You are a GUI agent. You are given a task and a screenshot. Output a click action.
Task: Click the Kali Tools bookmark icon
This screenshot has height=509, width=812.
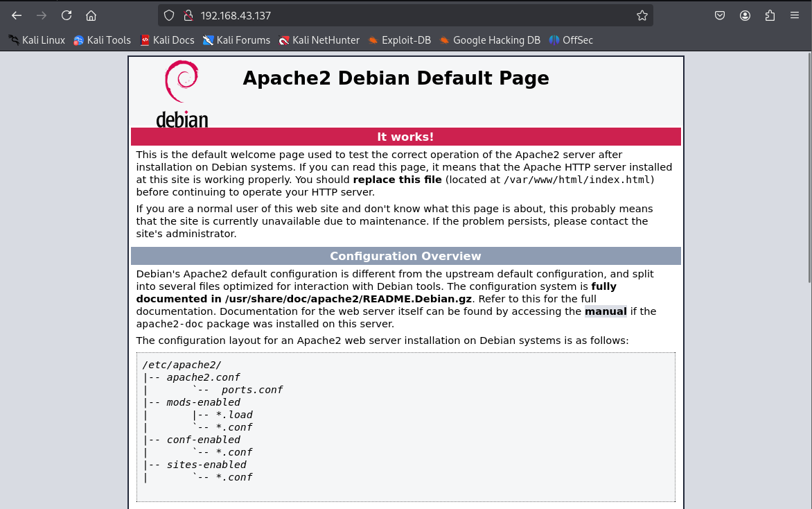[x=79, y=40]
